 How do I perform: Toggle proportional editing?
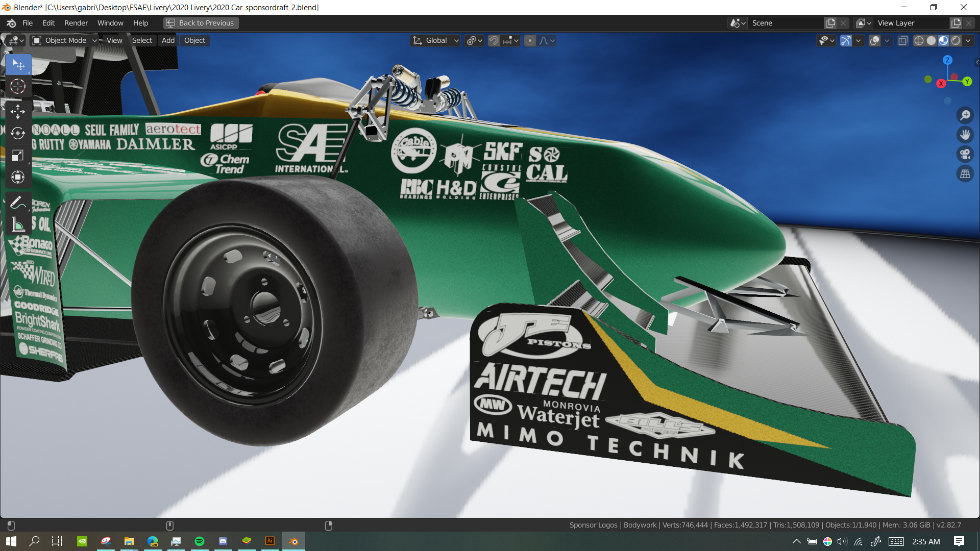coord(530,41)
